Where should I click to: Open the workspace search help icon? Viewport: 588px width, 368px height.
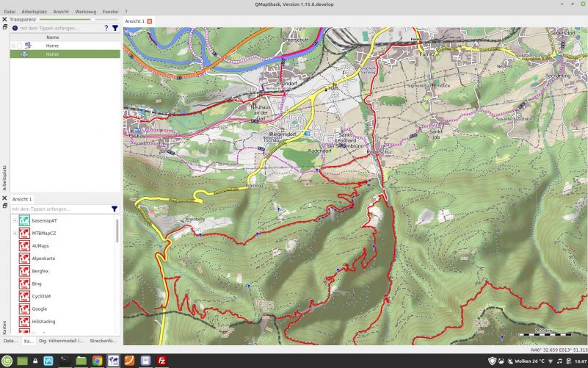point(106,28)
